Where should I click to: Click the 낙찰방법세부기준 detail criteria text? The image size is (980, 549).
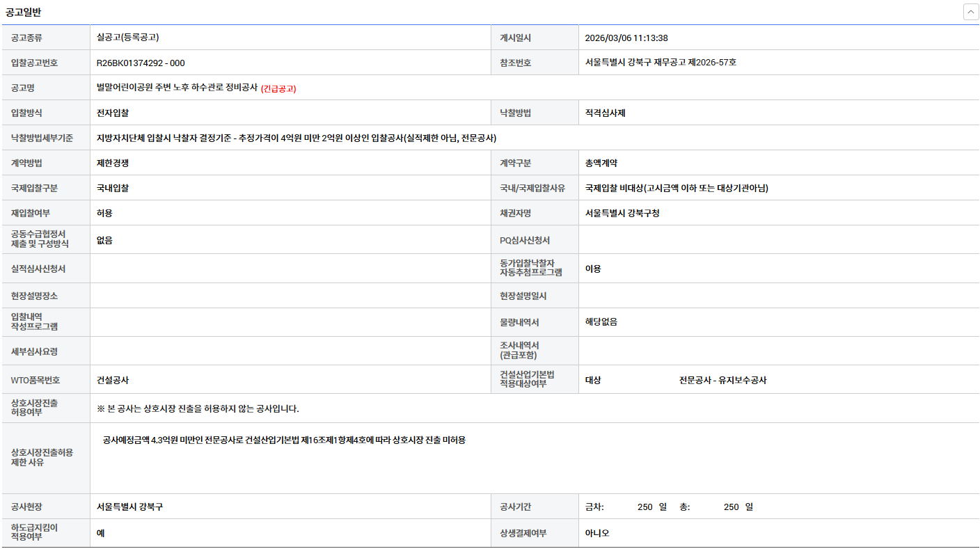[x=296, y=138]
